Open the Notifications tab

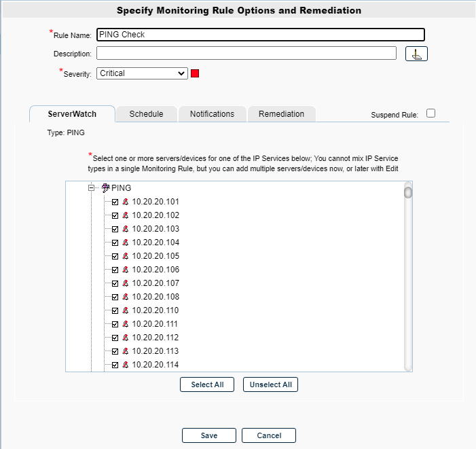212,114
